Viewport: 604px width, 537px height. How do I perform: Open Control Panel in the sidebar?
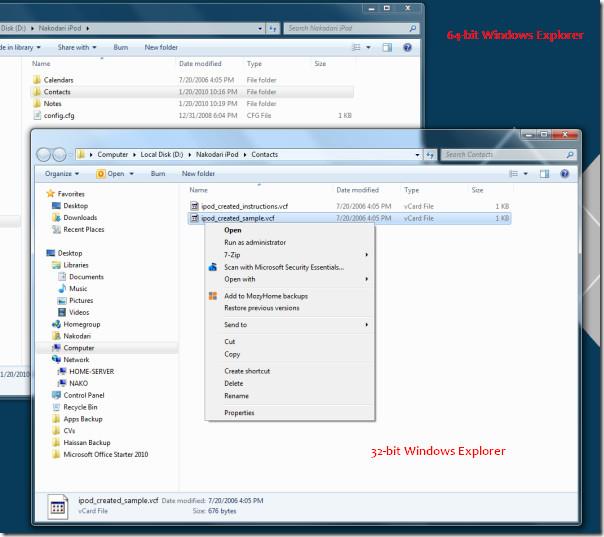(83, 395)
